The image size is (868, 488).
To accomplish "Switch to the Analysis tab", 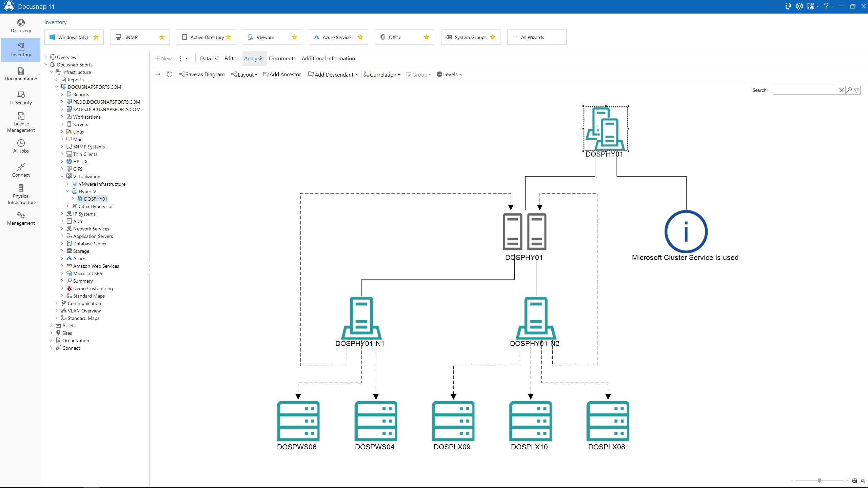I will (x=254, y=58).
